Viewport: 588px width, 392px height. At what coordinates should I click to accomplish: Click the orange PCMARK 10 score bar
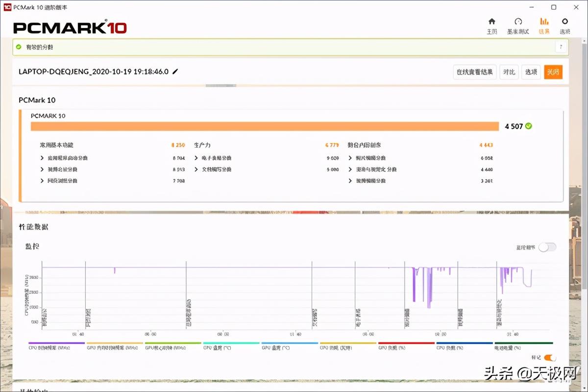click(265, 126)
